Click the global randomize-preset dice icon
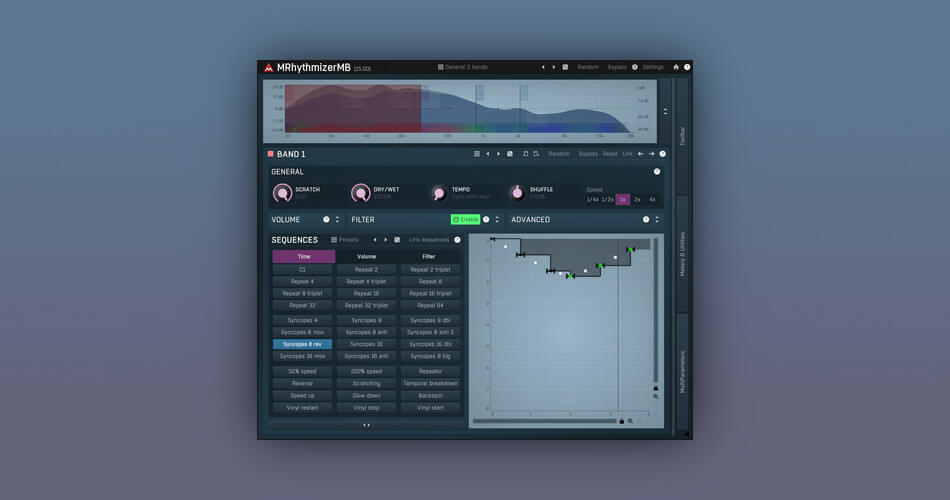Viewport: 950px width, 500px height. tap(565, 67)
